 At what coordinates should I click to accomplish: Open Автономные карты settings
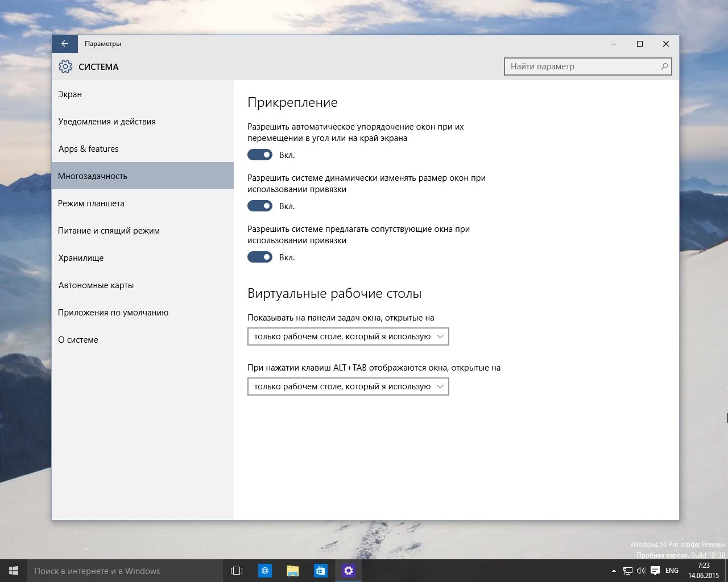(143, 285)
